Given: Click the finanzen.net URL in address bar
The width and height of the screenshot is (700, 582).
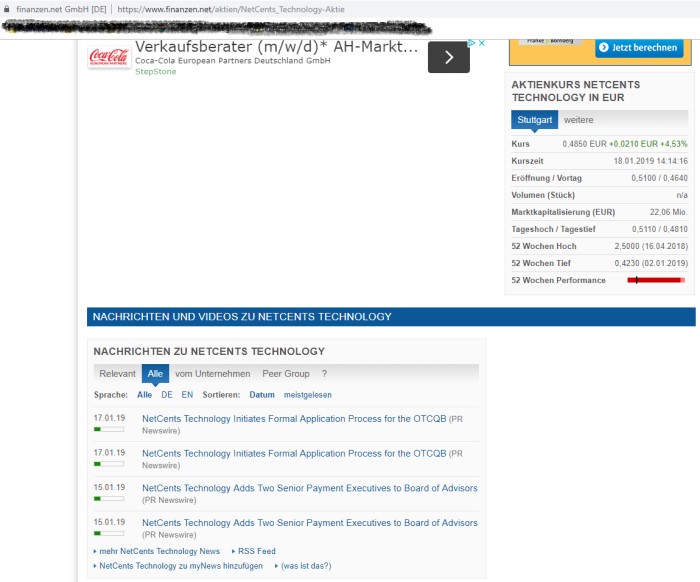Looking at the screenshot, I should tap(231, 9).
